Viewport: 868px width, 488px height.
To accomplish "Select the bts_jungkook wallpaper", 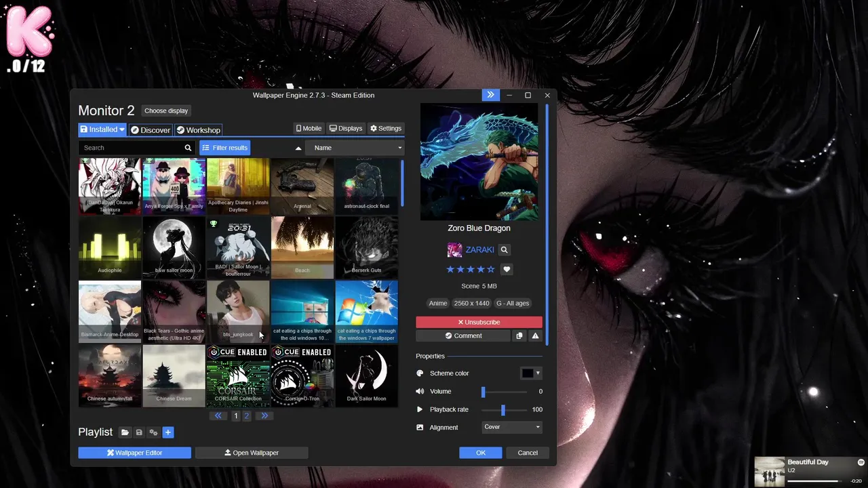I will pos(238,312).
